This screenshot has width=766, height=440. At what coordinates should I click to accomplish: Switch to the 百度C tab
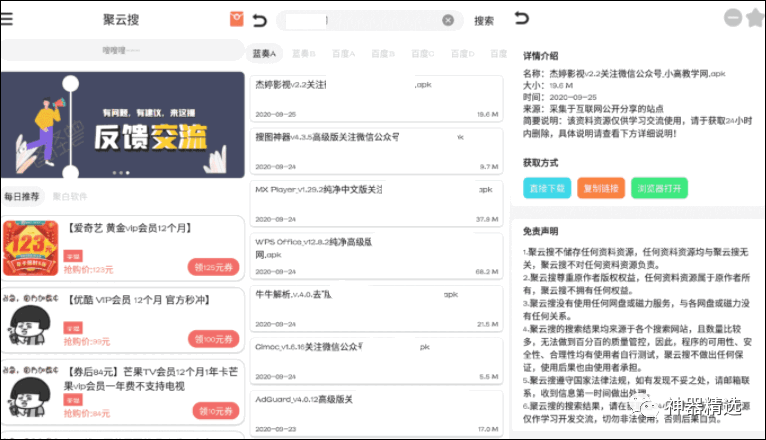[x=423, y=54]
